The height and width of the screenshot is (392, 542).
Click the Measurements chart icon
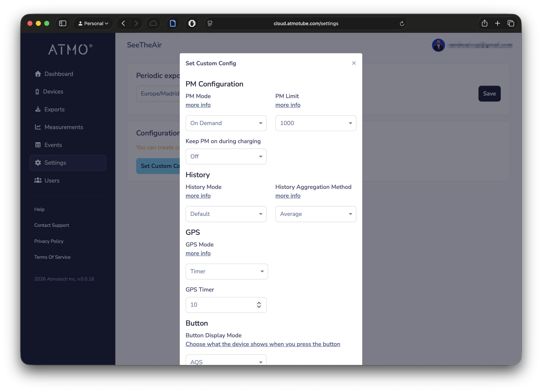pos(38,127)
